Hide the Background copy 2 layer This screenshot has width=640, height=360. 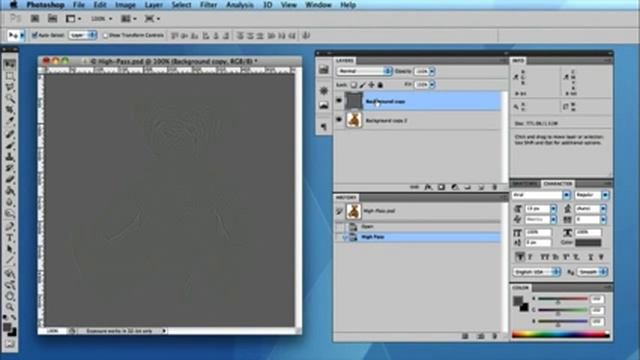point(339,120)
